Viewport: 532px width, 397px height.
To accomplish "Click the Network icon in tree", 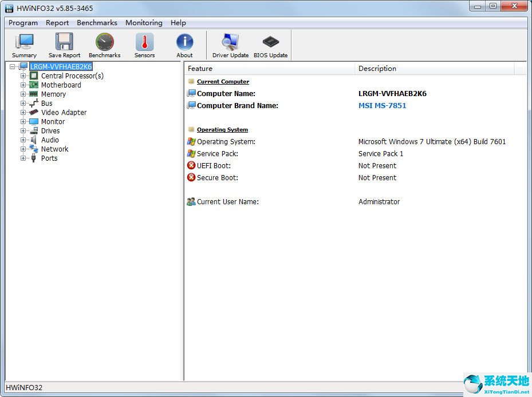I will (x=34, y=149).
